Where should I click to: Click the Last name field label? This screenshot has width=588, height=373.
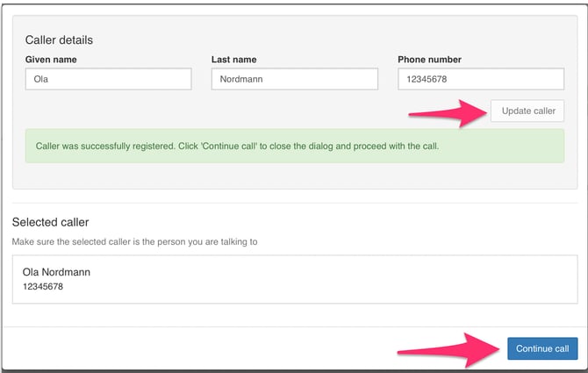tap(235, 60)
